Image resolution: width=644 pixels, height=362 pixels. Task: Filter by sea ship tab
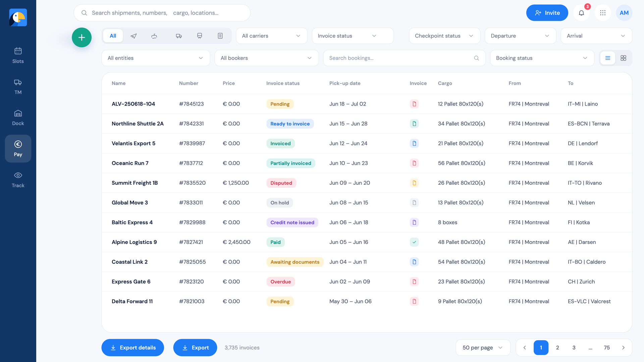click(x=154, y=36)
